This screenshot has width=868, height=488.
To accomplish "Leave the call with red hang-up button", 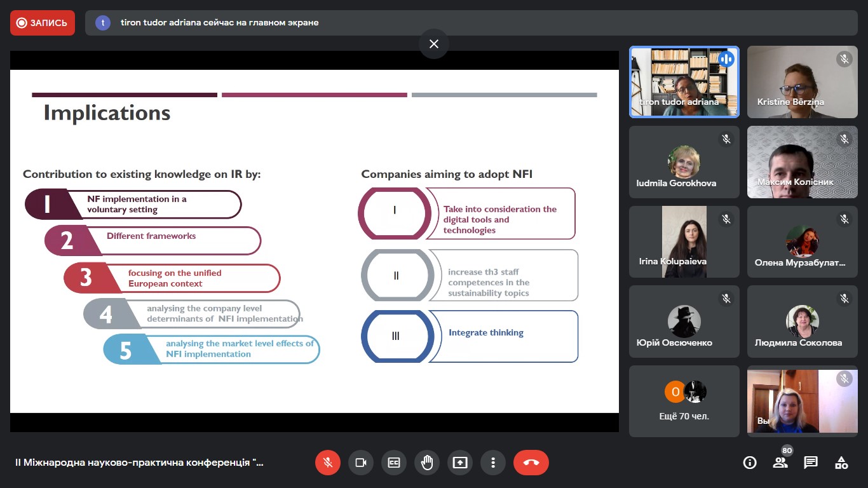I will (531, 463).
